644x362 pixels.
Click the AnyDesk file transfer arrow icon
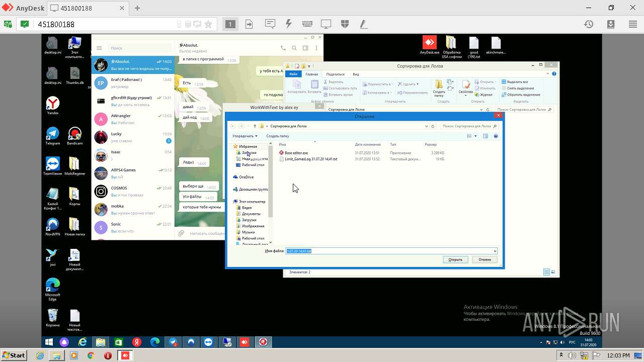[249, 24]
